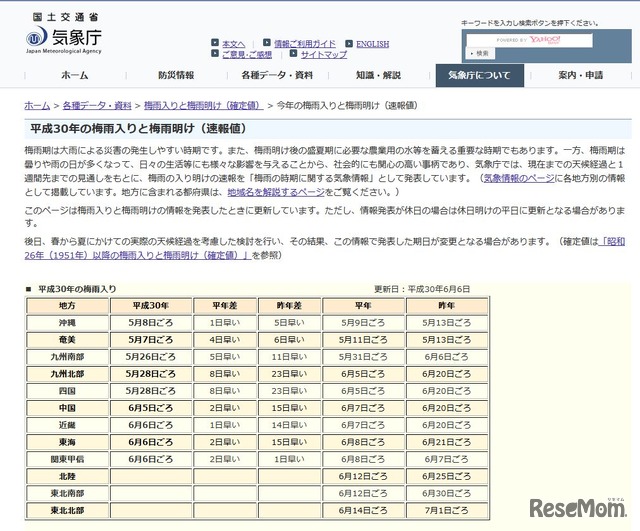The height and width of the screenshot is (531, 640).
Task: Switch to the ENGLISH site
Action: pyautogui.click(x=372, y=44)
